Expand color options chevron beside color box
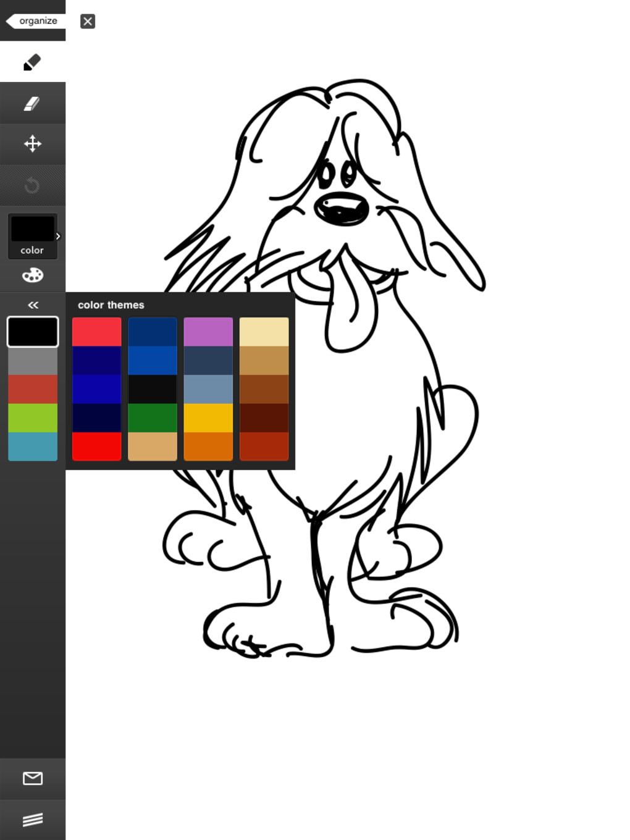This screenshot has height=840, width=630. tap(59, 236)
